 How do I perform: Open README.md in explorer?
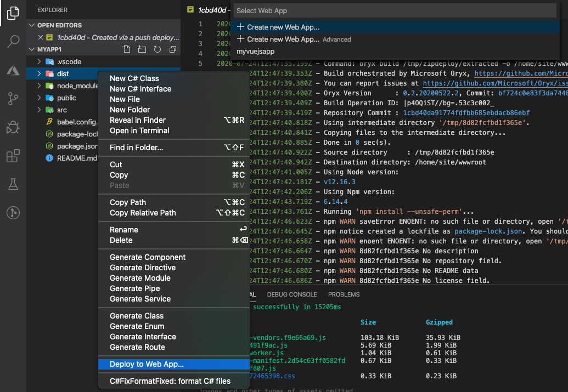point(103,158)
